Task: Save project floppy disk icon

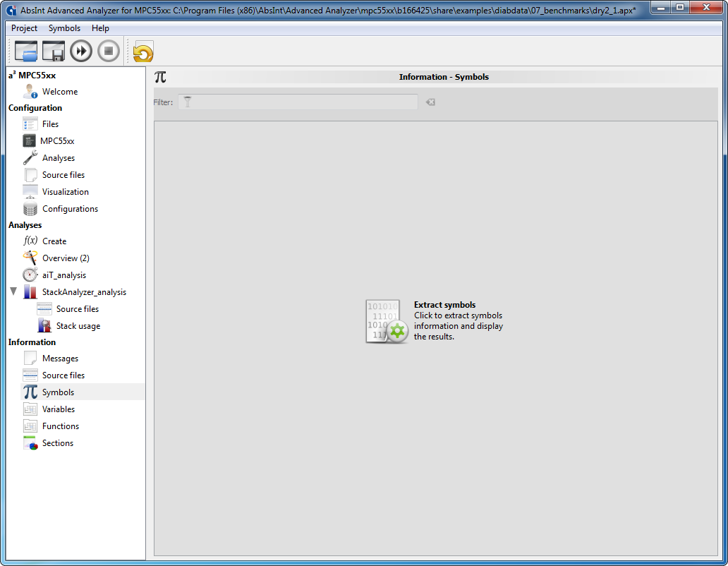Action: 54,51
